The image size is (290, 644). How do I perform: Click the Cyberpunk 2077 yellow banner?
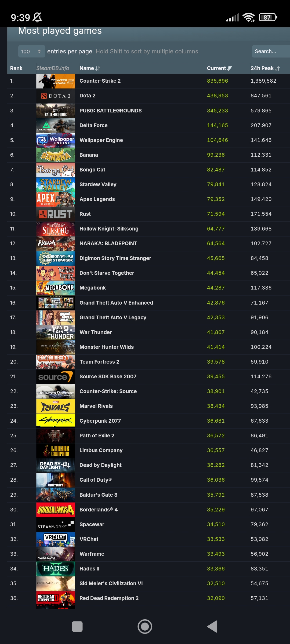click(x=56, y=421)
